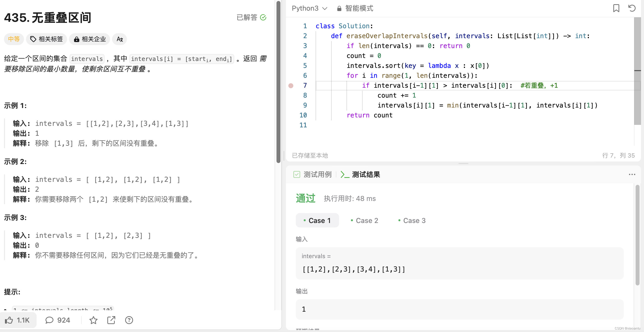Expand the 相关企业 related companies
This screenshot has height=332, width=644.
[90, 39]
